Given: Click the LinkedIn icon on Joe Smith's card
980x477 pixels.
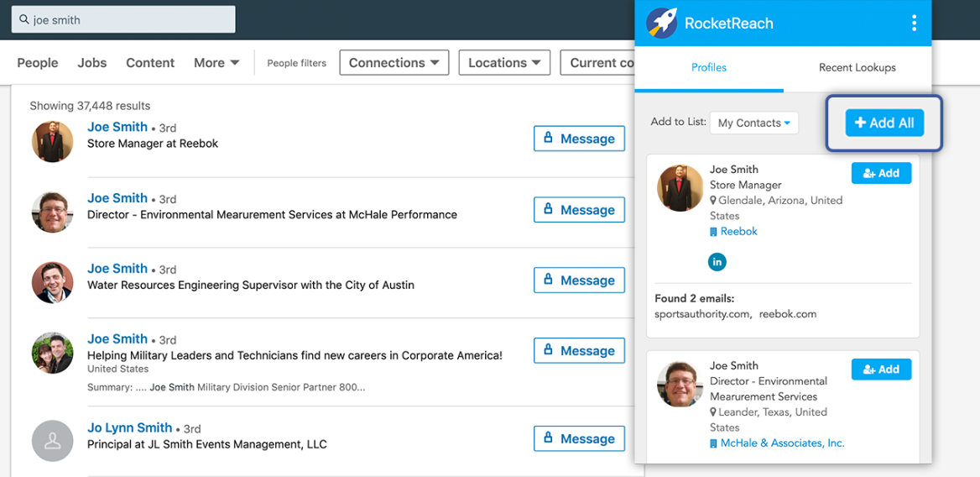Looking at the screenshot, I should 717,262.
